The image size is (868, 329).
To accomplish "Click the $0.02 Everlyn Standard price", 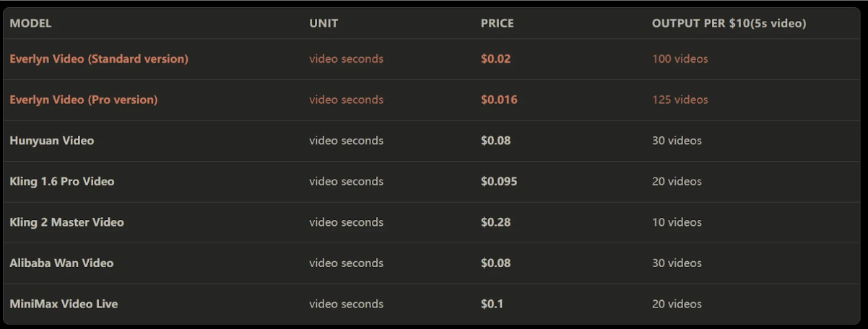I will 495,59.
